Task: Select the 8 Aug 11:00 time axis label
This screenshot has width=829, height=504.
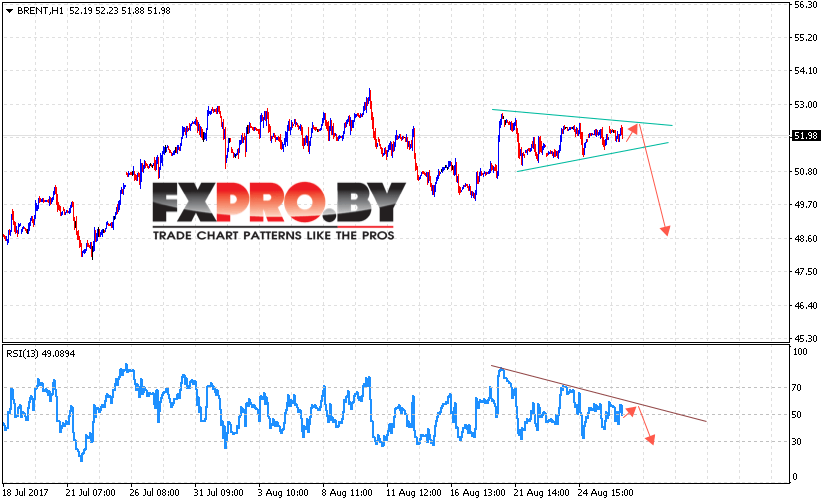Action: [x=347, y=492]
